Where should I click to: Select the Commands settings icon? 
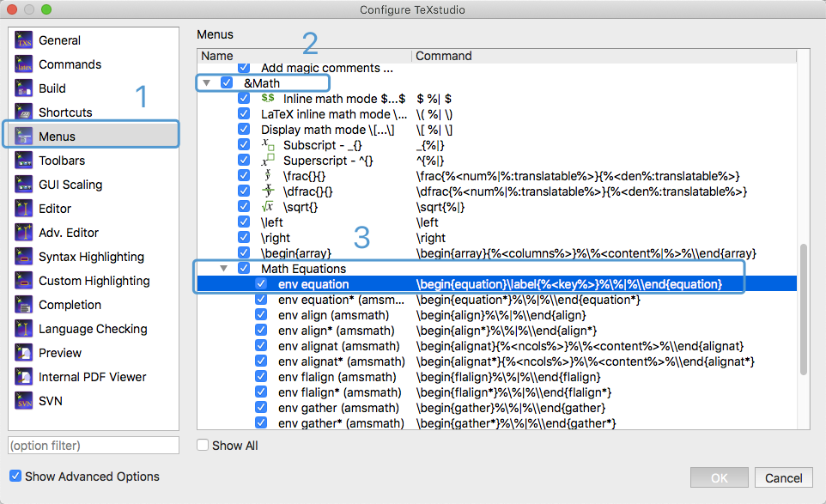[23, 64]
